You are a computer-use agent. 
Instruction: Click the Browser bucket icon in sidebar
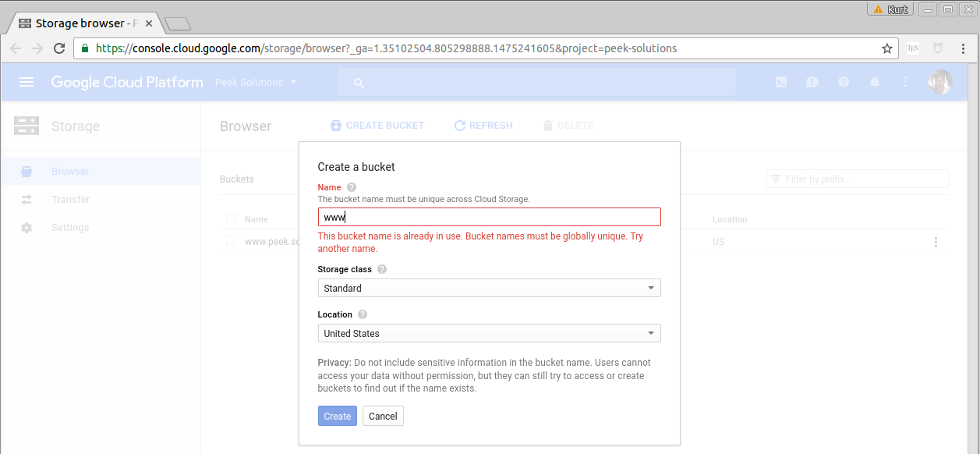point(27,171)
